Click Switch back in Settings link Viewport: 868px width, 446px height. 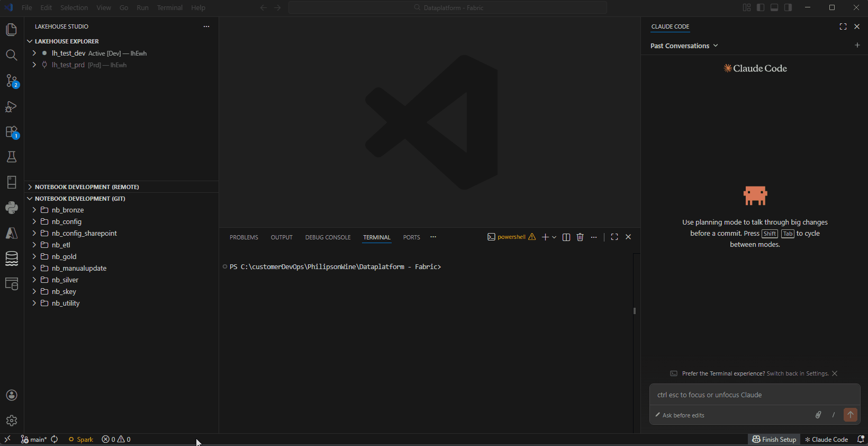tap(797, 373)
